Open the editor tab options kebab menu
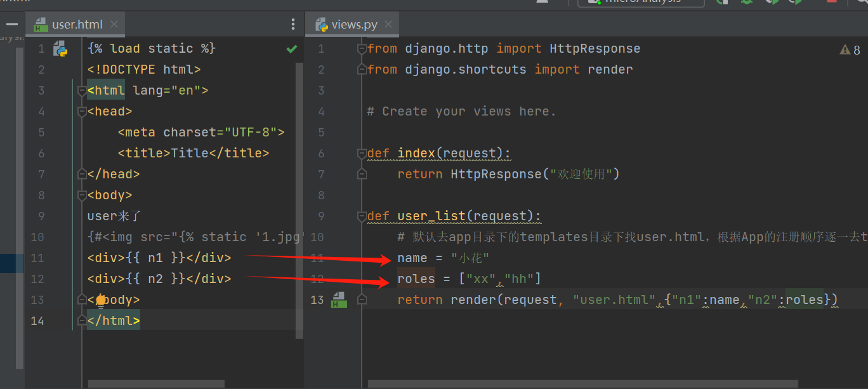Viewport: 868px width, 389px height. [x=293, y=24]
